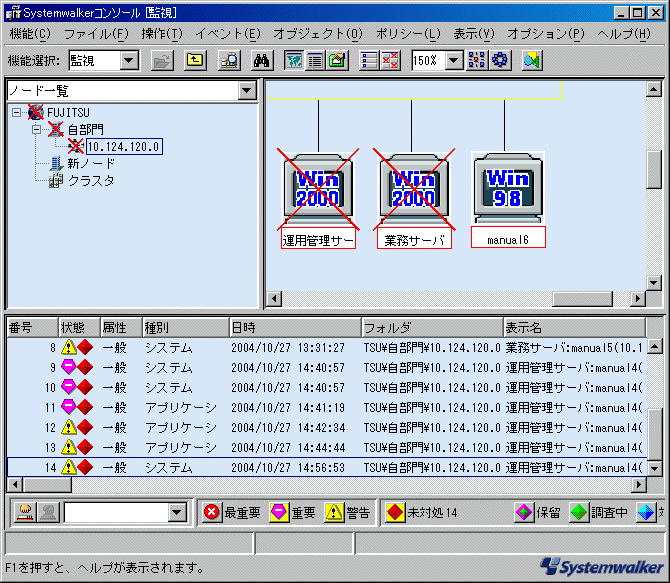The height and width of the screenshot is (583, 670).
Task: Click warning triangle icon in event row 12
Action: point(68,427)
